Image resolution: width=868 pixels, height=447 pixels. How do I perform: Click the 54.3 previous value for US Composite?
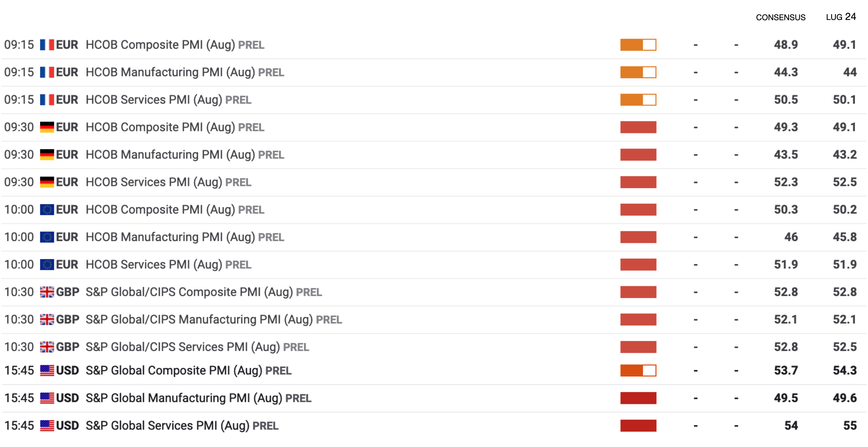coord(845,371)
